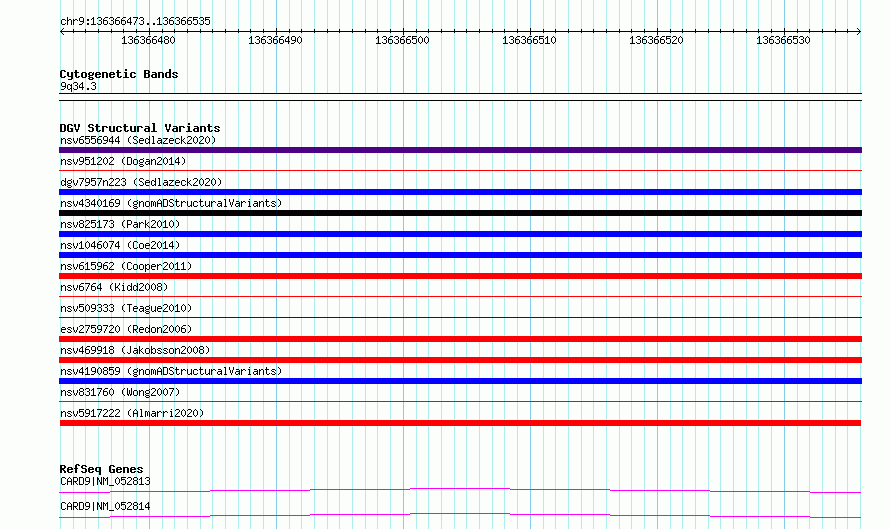Click the chr9:136366473..136366535 region label
Image resolution: width=890 pixels, height=529 pixels.
[135, 22]
